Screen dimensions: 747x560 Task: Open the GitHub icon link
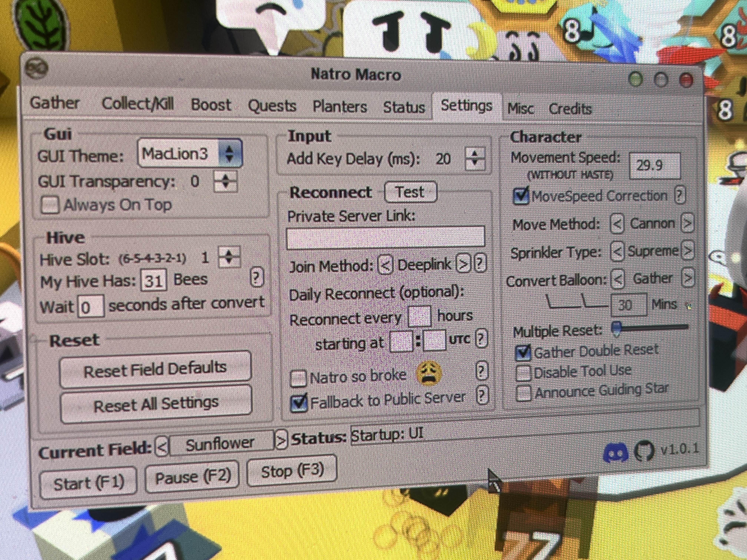(x=644, y=451)
